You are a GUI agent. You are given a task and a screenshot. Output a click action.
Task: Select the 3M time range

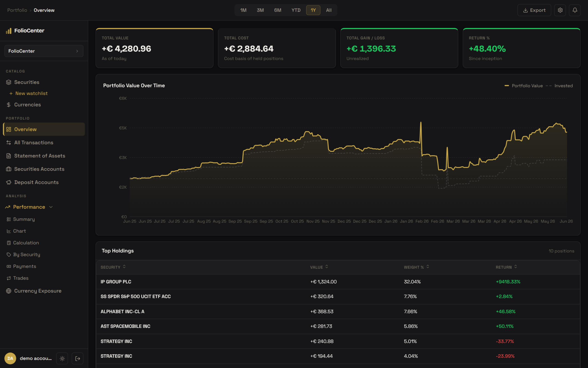coord(260,10)
